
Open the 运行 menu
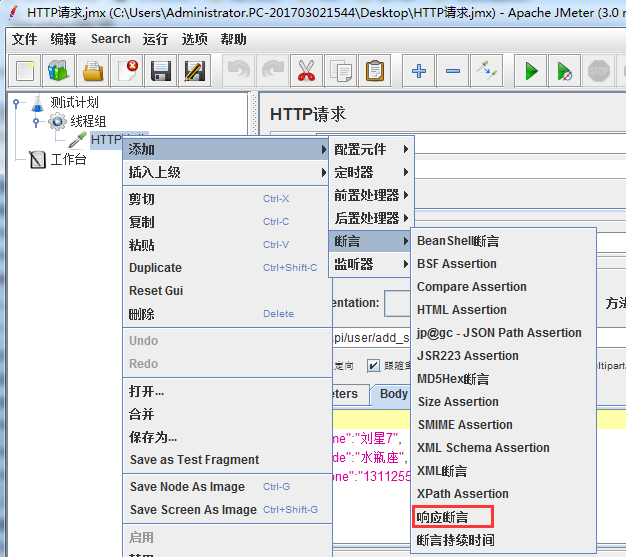coord(155,39)
